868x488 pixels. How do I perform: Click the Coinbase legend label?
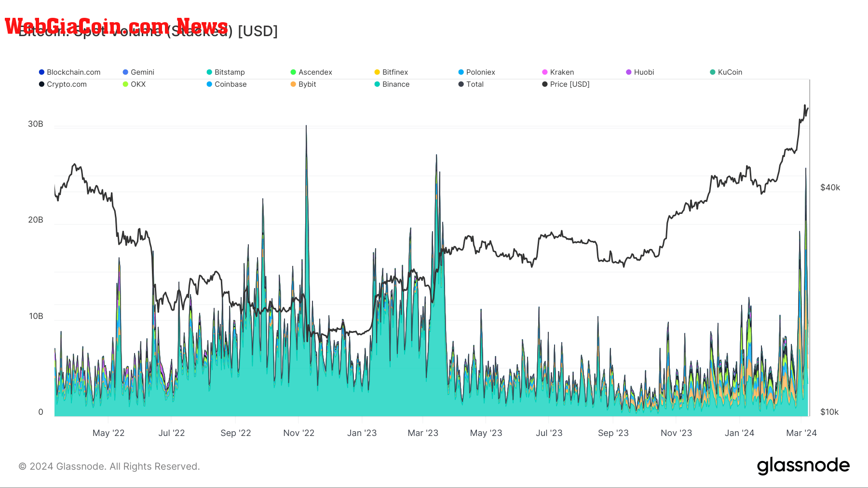click(231, 84)
